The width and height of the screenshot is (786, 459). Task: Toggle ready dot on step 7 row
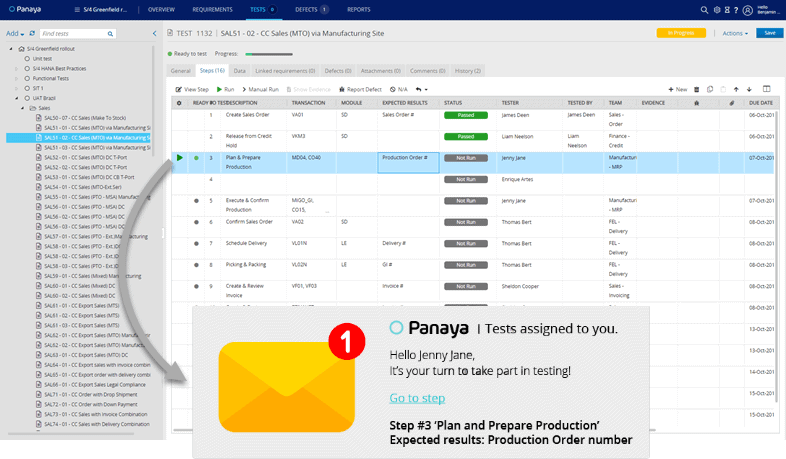[196, 244]
